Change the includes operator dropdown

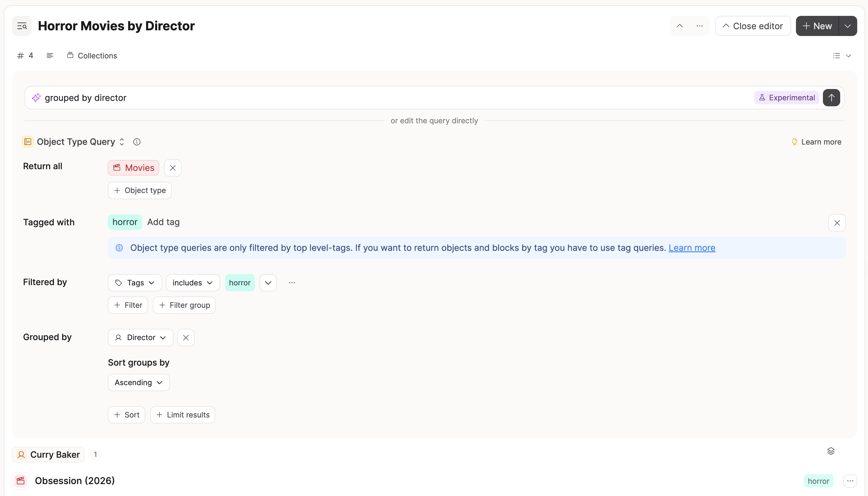click(193, 283)
